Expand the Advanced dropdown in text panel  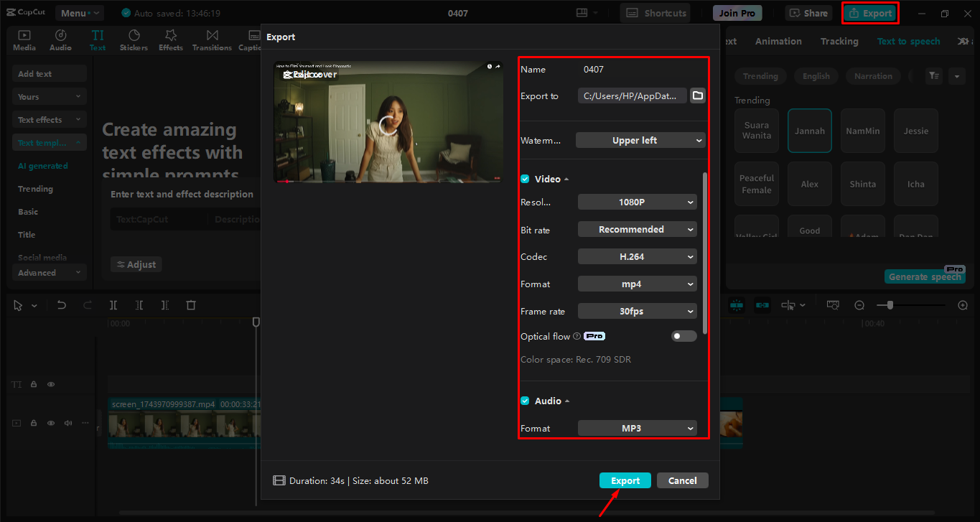tap(49, 273)
